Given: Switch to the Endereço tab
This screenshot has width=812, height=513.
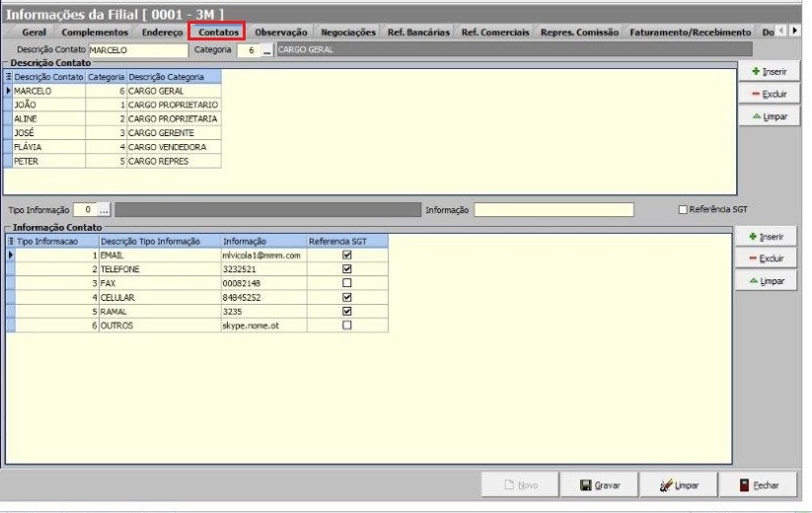Looking at the screenshot, I should [x=160, y=33].
